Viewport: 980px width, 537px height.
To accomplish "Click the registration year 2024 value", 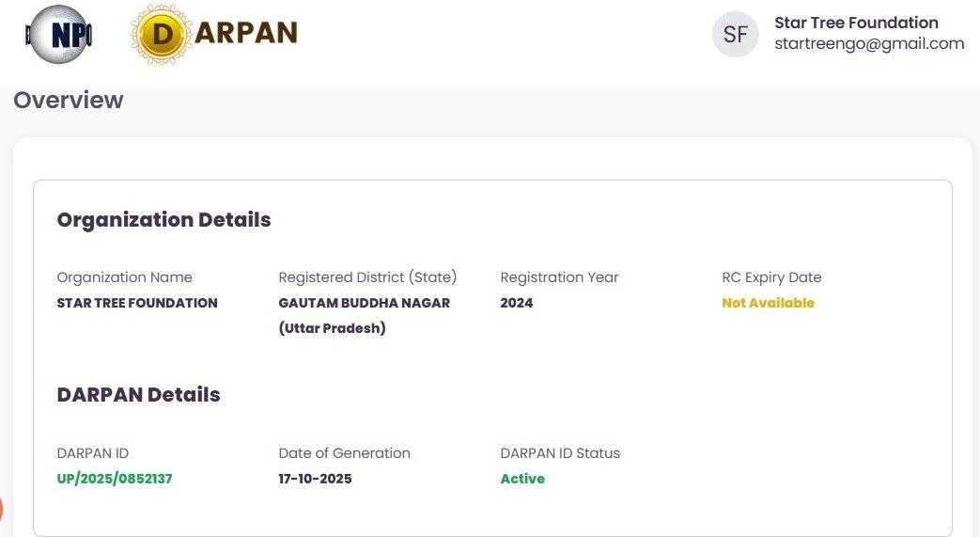I will [516, 303].
